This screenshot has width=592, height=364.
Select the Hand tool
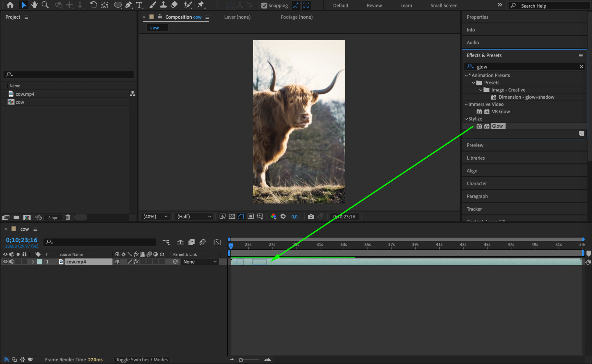tap(34, 5)
